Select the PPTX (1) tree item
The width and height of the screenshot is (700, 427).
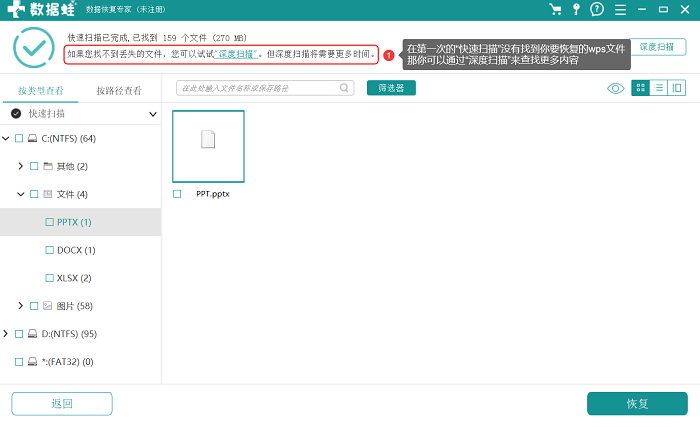(80, 222)
